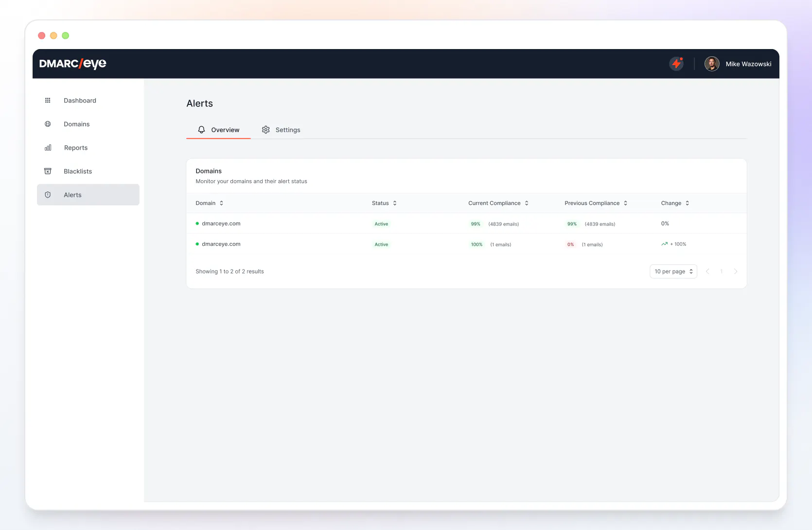The image size is (812, 530).
Task: Go to the next results page
Action: 736,272
